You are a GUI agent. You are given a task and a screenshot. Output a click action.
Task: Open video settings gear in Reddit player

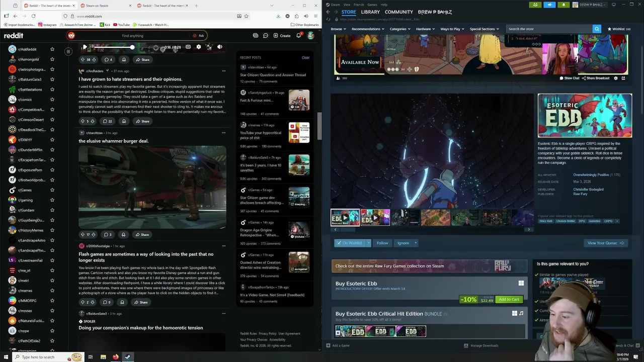pyautogui.click(x=199, y=47)
